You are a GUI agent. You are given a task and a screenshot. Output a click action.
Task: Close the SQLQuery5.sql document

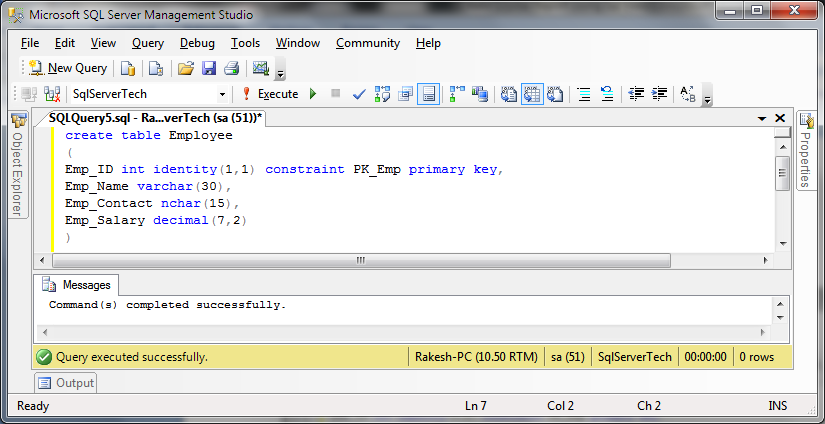click(780, 118)
